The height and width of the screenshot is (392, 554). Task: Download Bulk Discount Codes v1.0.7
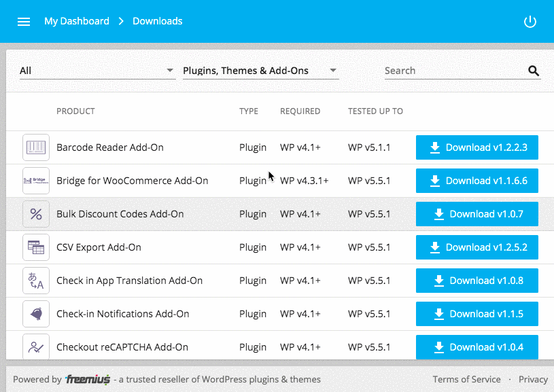click(477, 214)
